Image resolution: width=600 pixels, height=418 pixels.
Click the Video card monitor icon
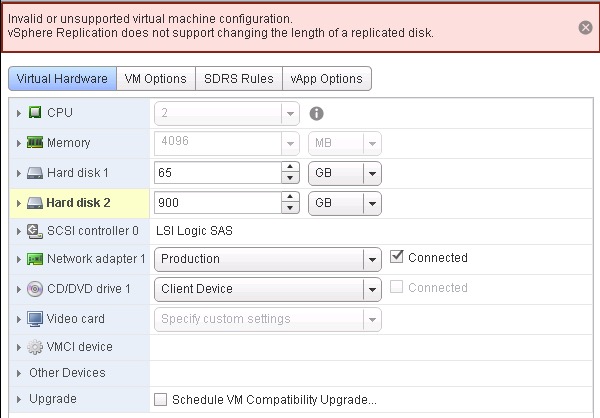click(x=35, y=319)
